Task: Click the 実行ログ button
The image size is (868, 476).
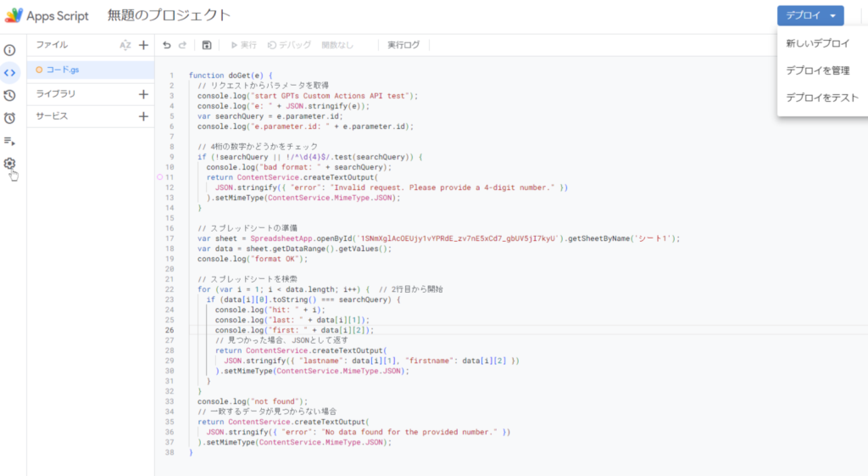Action: point(403,45)
